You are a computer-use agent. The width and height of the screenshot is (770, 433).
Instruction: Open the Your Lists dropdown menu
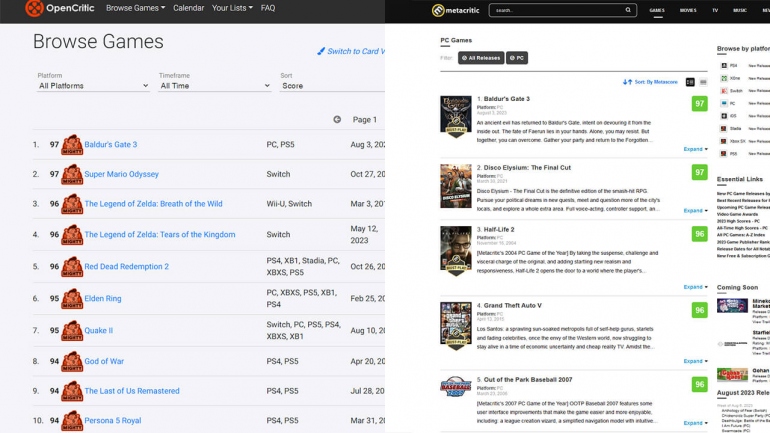(232, 8)
